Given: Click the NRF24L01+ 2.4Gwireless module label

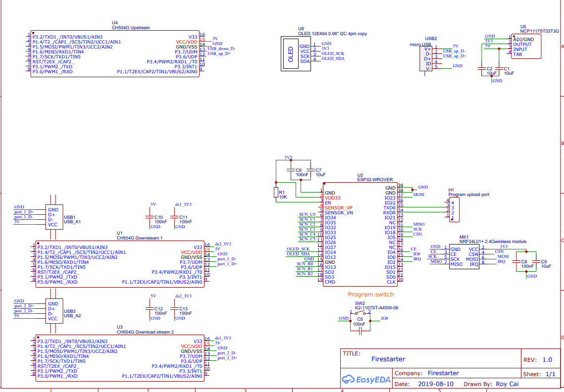Looking at the screenshot, I should (493, 242).
